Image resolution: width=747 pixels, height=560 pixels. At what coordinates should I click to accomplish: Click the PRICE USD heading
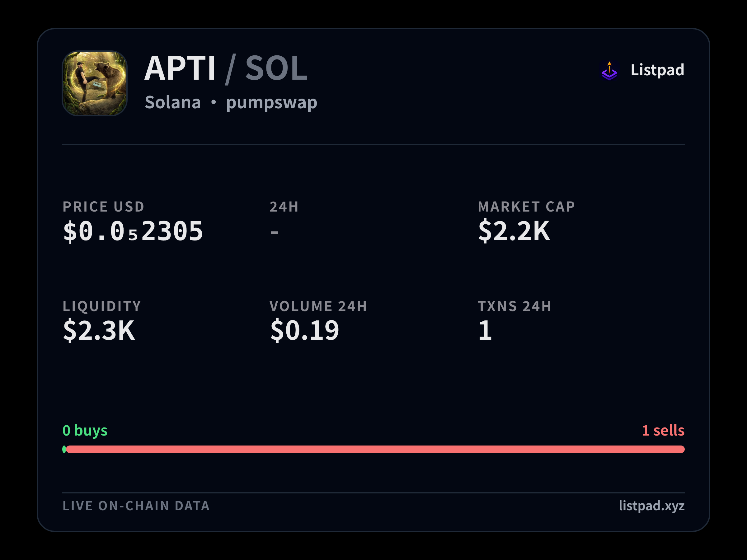[104, 207]
